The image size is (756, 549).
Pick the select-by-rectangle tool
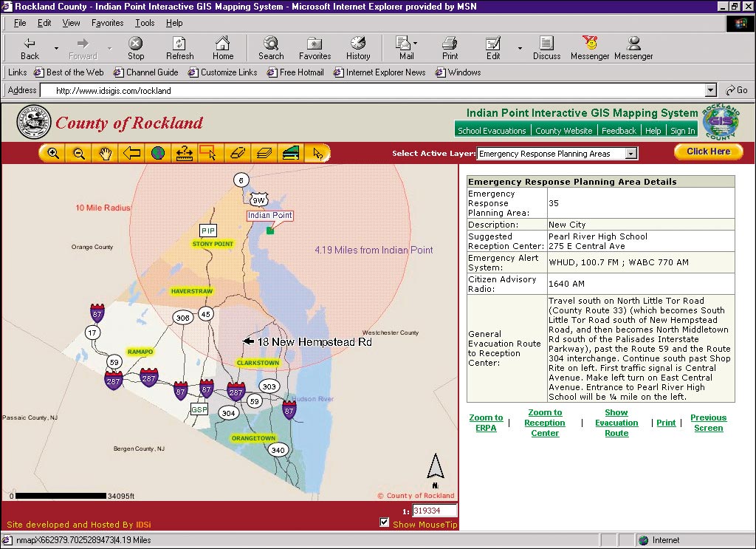tap(210, 154)
